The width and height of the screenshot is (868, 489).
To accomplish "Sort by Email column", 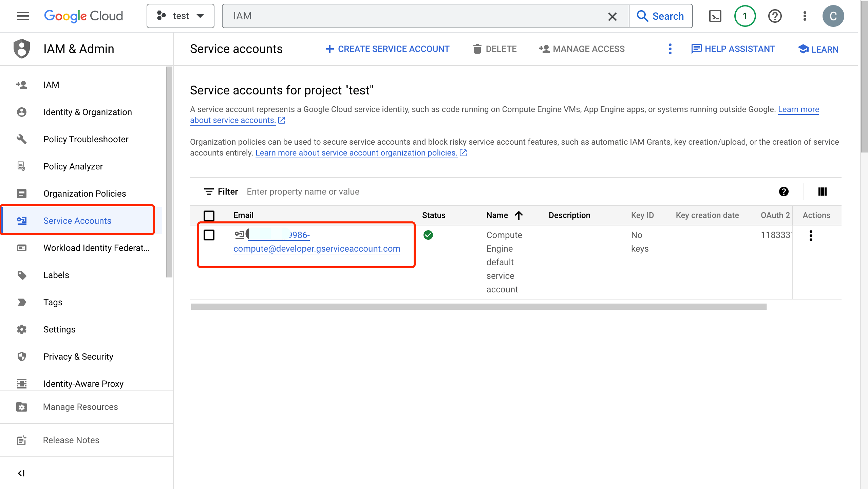I will pyautogui.click(x=243, y=215).
